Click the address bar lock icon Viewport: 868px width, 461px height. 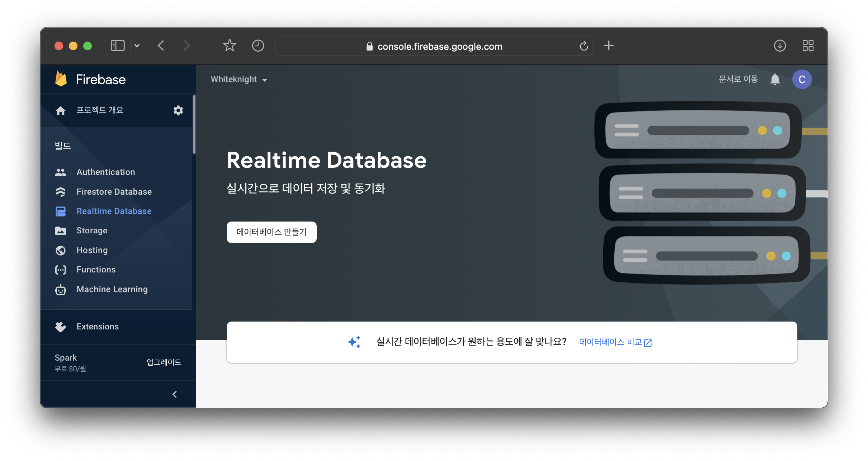click(369, 46)
